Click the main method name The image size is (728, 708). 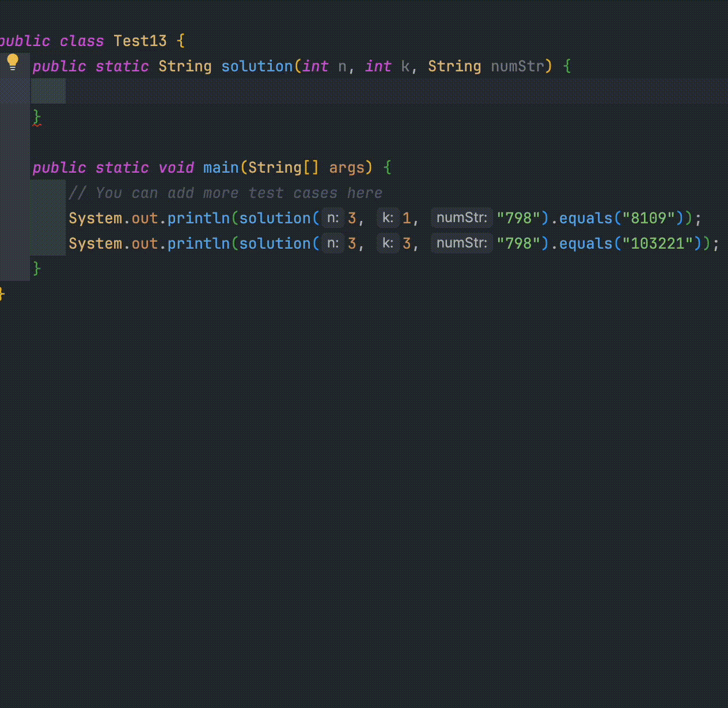click(221, 168)
